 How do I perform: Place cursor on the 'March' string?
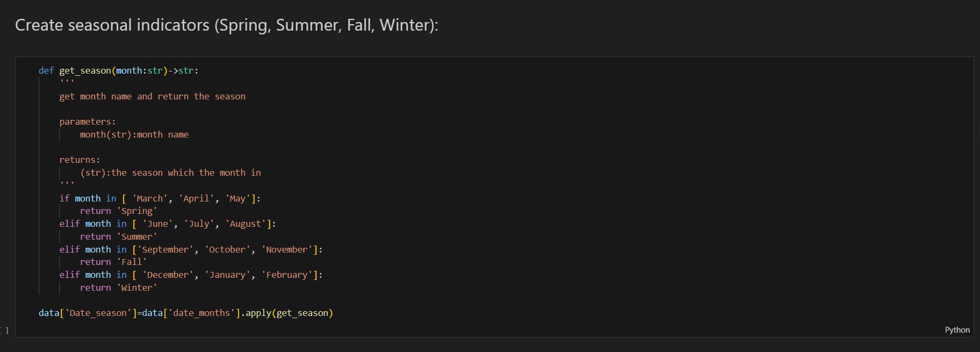click(149, 199)
